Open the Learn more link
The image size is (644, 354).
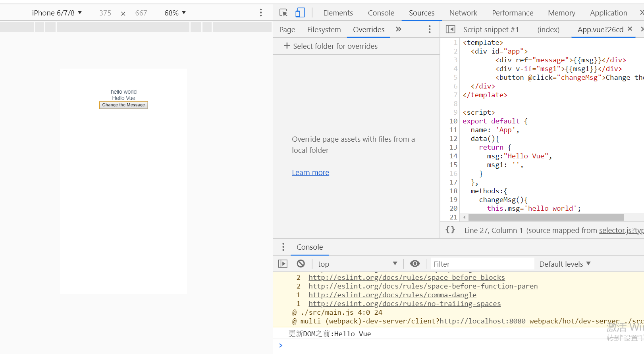click(x=310, y=172)
